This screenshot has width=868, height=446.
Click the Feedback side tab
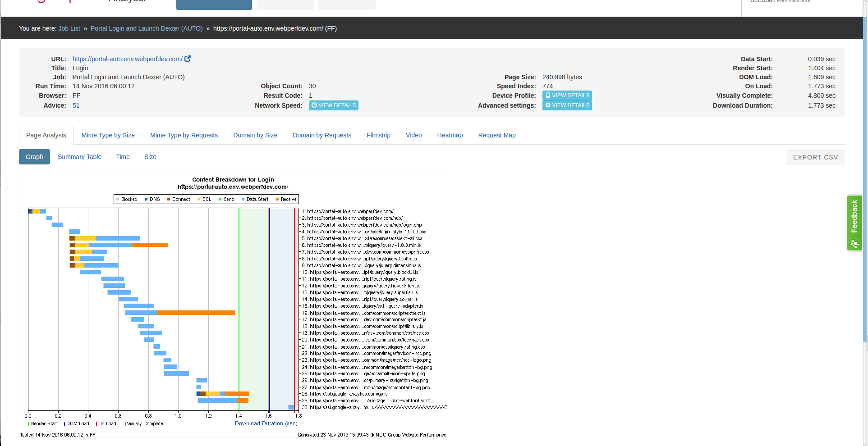pos(854,223)
